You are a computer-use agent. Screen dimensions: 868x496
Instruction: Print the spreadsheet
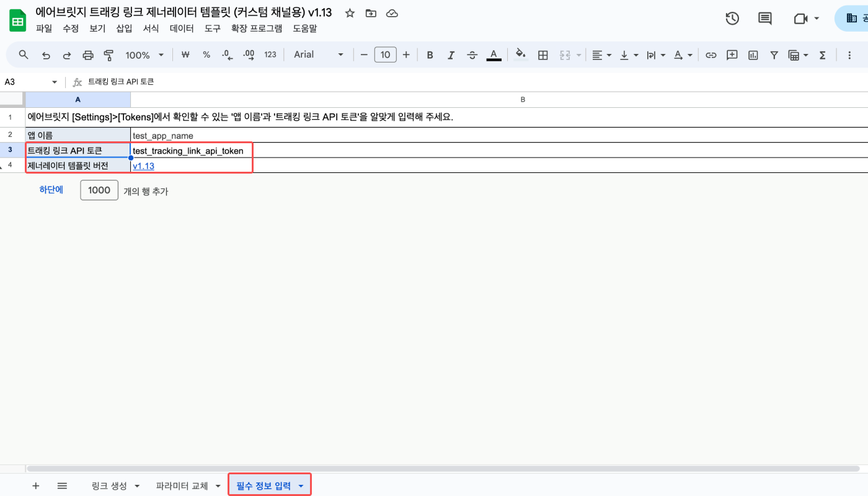(x=88, y=55)
